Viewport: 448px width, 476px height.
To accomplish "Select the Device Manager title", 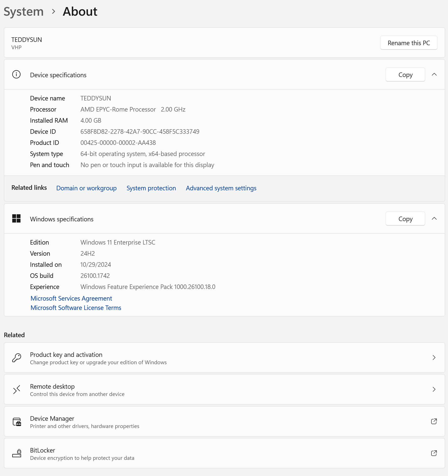I will click(x=52, y=419).
